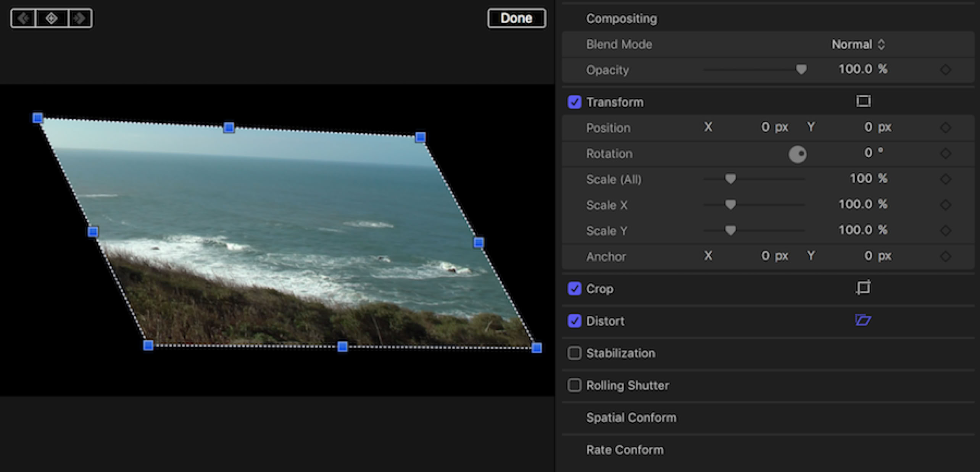Expand the Spatial Conform section
The width and height of the screenshot is (980, 472).
pos(631,417)
